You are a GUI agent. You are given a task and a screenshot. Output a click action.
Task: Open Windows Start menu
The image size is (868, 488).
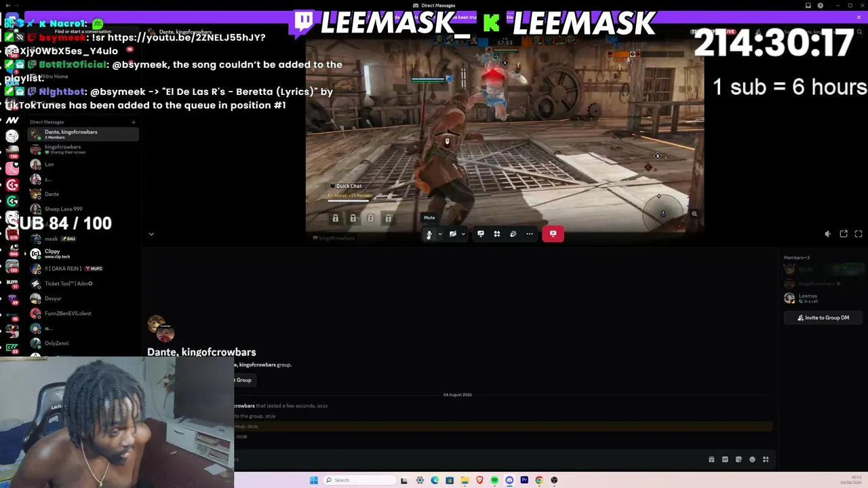(313, 481)
